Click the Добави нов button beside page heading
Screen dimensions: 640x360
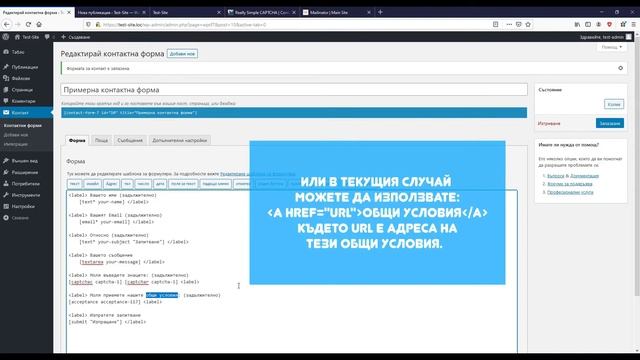point(182,54)
